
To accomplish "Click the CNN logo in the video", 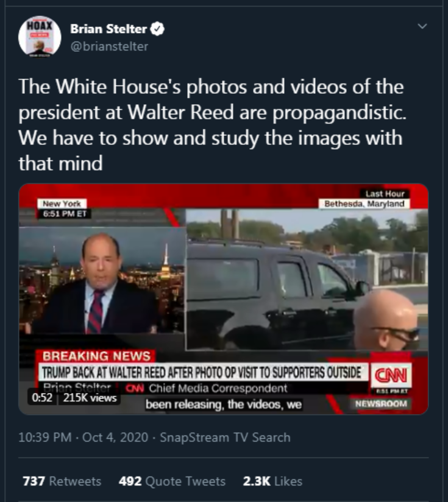I will (x=391, y=375).
